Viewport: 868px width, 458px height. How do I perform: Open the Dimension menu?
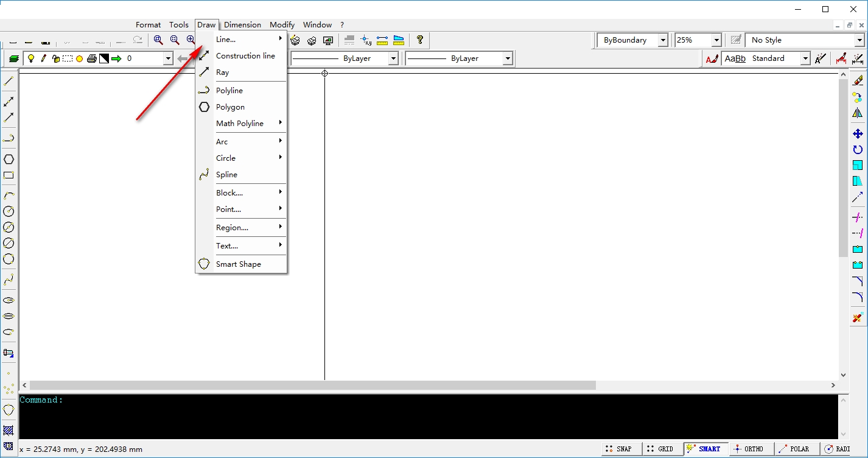point(242,25)
